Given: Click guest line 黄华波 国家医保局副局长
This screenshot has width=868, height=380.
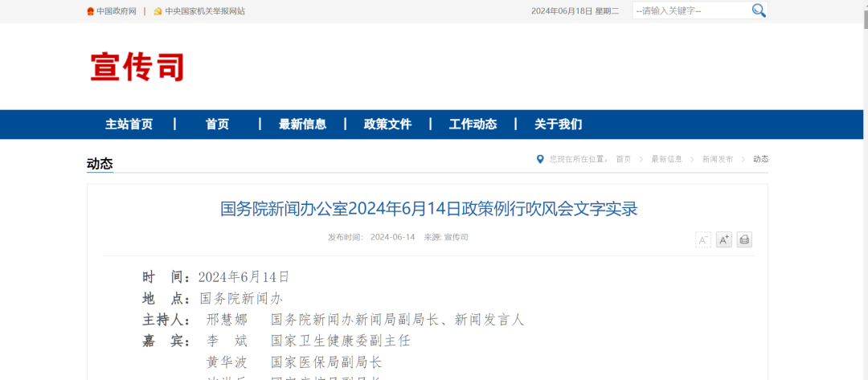Looking at the screenshot, I should pyautogui.click(x=294, y=362).
